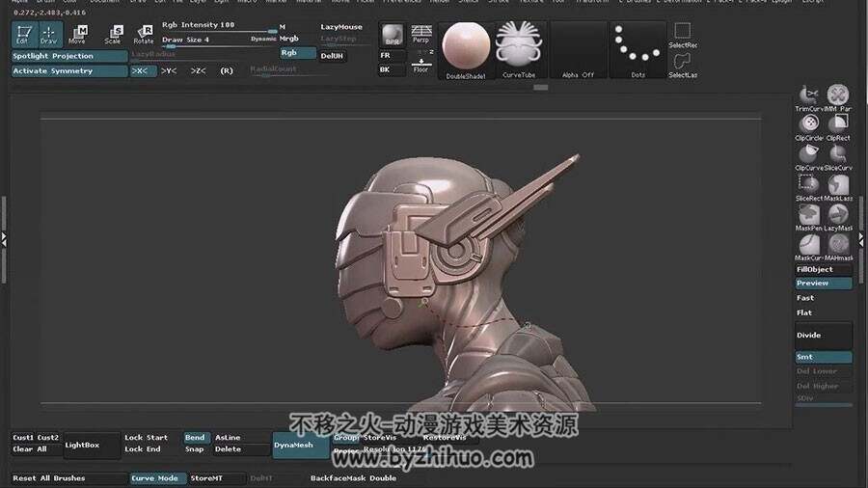868x488 pixels.
Task: Select the Edit mode tool
Action: [x=24, y=35]
